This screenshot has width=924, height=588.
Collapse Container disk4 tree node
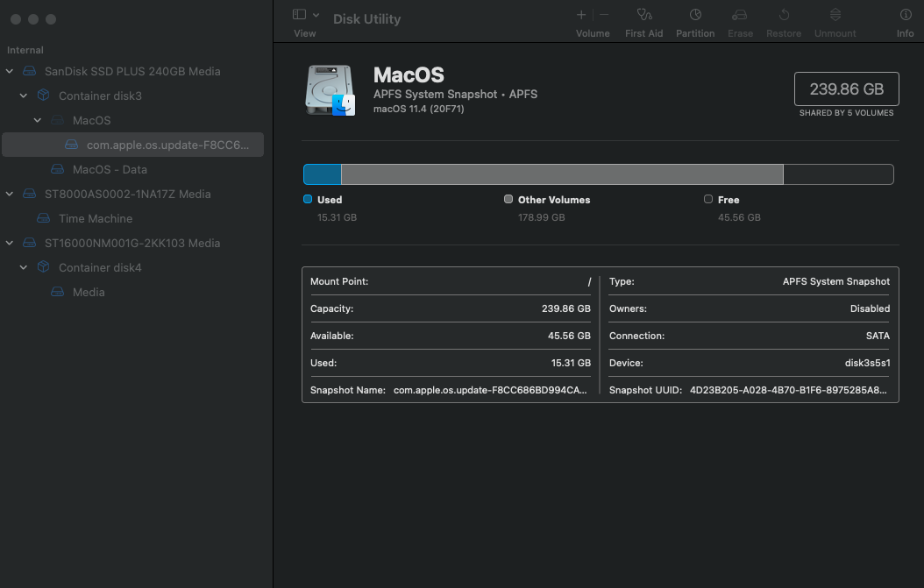pos(24,267)
